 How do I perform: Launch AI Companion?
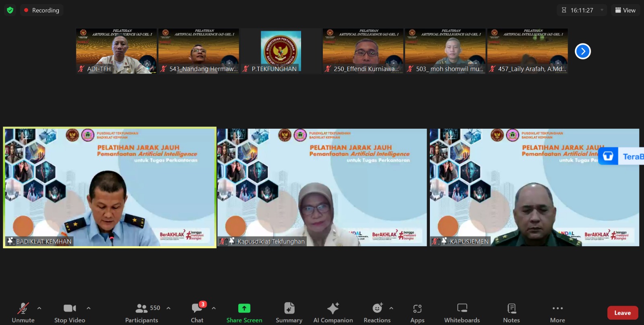pos(333,313)
